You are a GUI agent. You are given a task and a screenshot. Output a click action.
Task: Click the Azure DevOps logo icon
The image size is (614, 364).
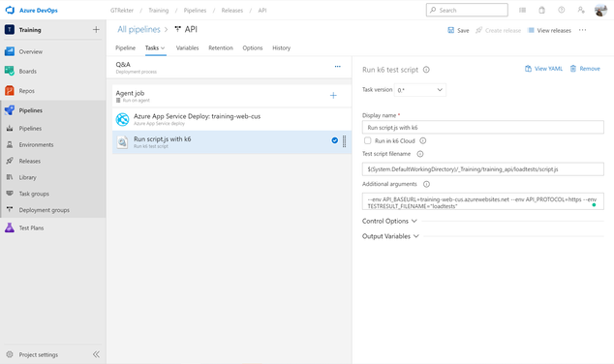pyautogui.click(x=10, y=11)
